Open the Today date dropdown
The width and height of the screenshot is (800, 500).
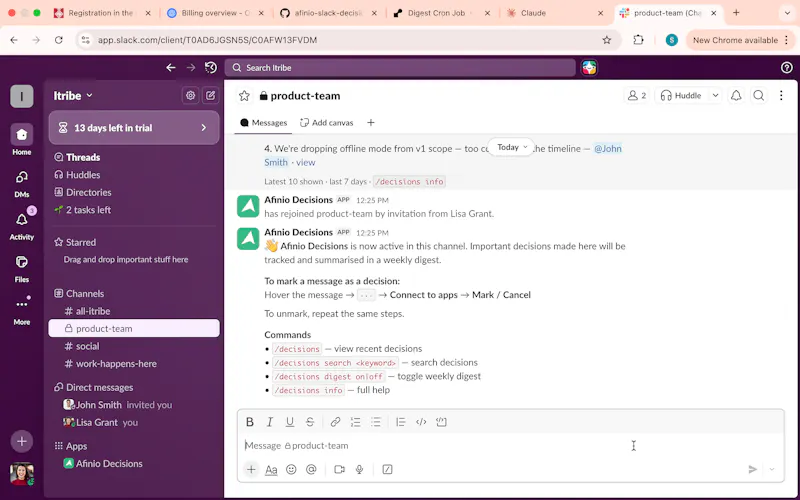(x=511, y=147)
